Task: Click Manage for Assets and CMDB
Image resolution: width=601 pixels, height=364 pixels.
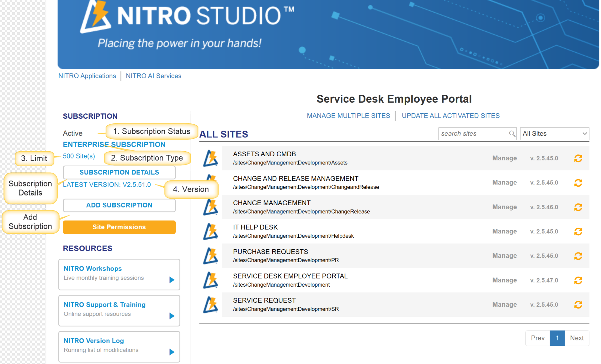Action: coord(504,158)
